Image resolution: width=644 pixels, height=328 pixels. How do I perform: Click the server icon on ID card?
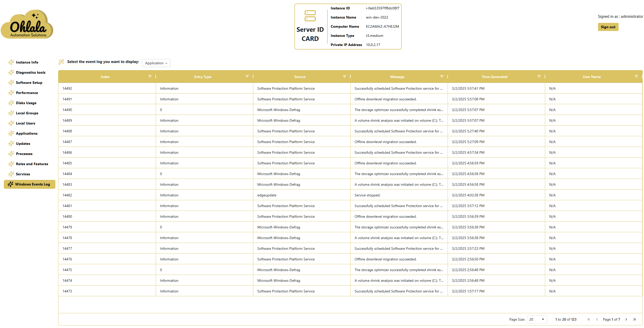[x=310, y=16]
